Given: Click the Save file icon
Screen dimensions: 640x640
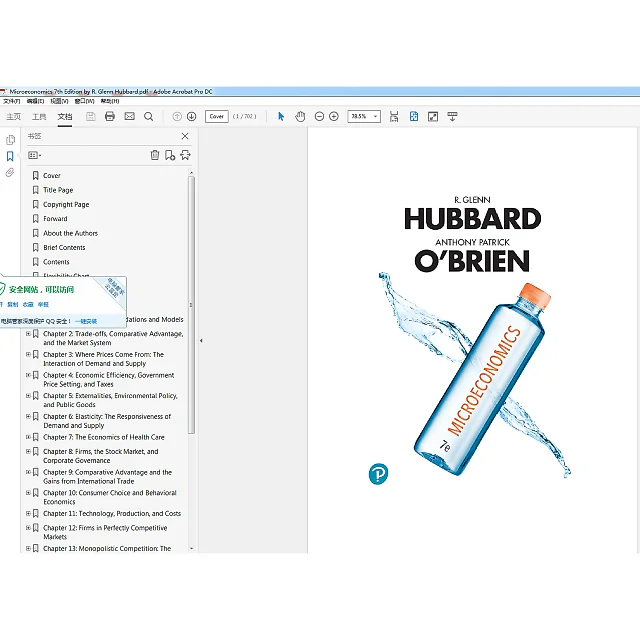Looking at the screenshot, I should (91, 117).
